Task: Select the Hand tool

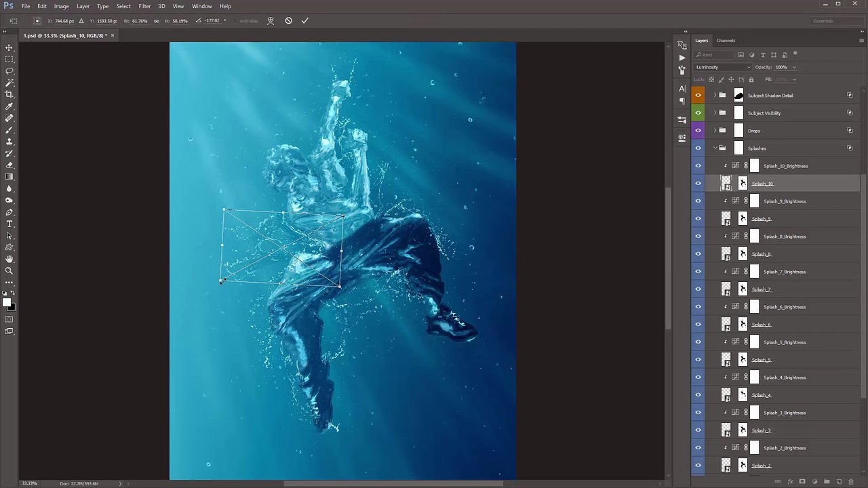Action: (9, 259)
